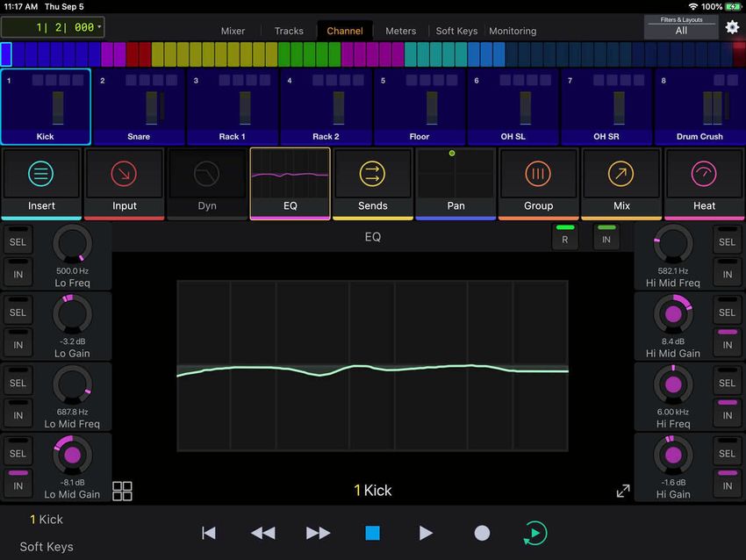Select the Kick channel strip
Image resolution: width=746 pixels, height=560 pixels.
click(46, 106)
